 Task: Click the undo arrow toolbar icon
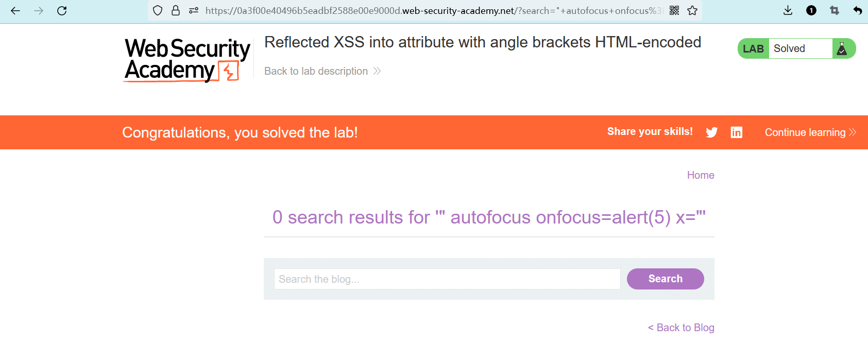(857, 10)
